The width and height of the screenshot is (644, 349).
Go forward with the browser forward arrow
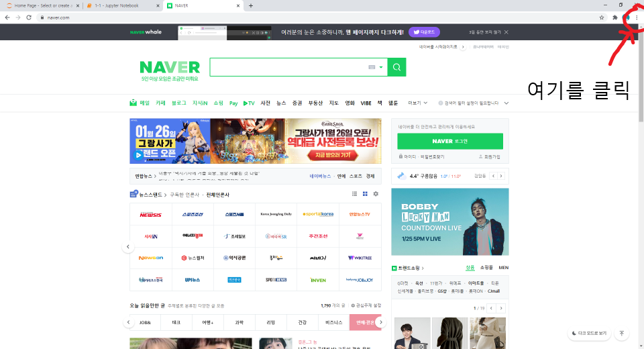pos(18,17)
